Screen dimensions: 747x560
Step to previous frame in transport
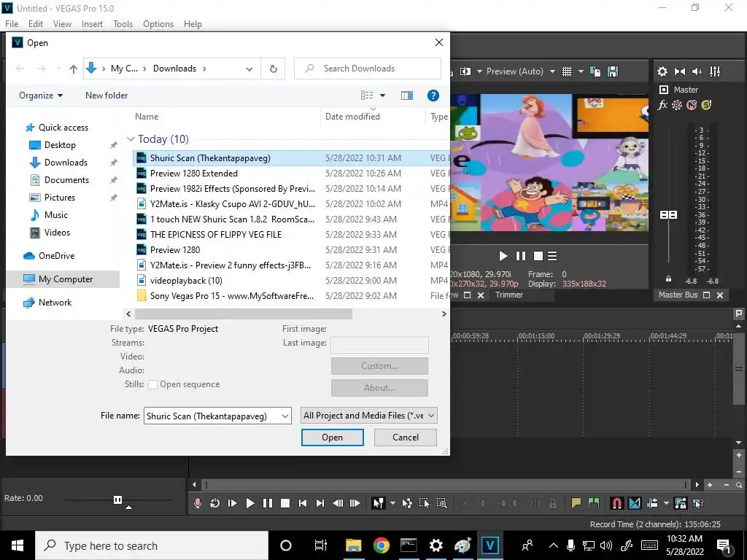[x=338, y=503]
